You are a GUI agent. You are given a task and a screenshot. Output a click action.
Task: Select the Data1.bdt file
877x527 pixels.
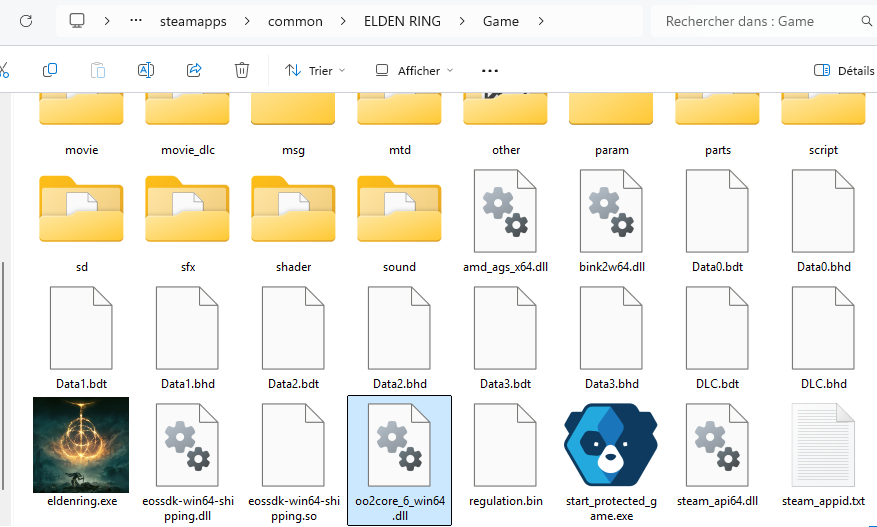point(81,338)
